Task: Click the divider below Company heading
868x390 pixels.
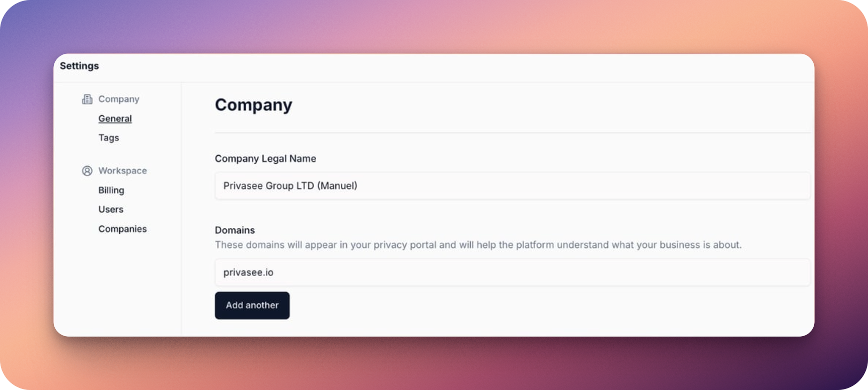Action: 513,133
